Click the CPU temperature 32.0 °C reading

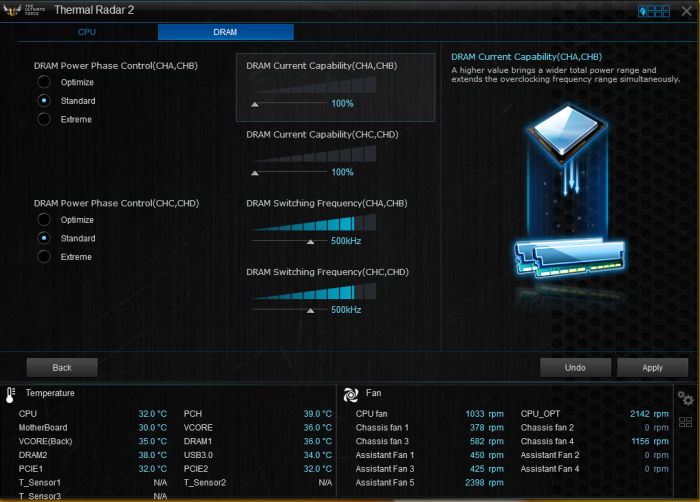(152, 414)
